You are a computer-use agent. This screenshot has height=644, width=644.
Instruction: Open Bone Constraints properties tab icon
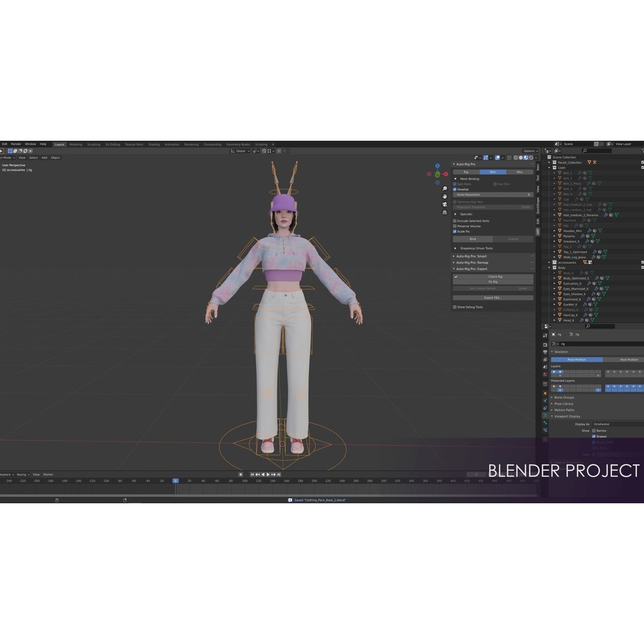coord(545,430)
